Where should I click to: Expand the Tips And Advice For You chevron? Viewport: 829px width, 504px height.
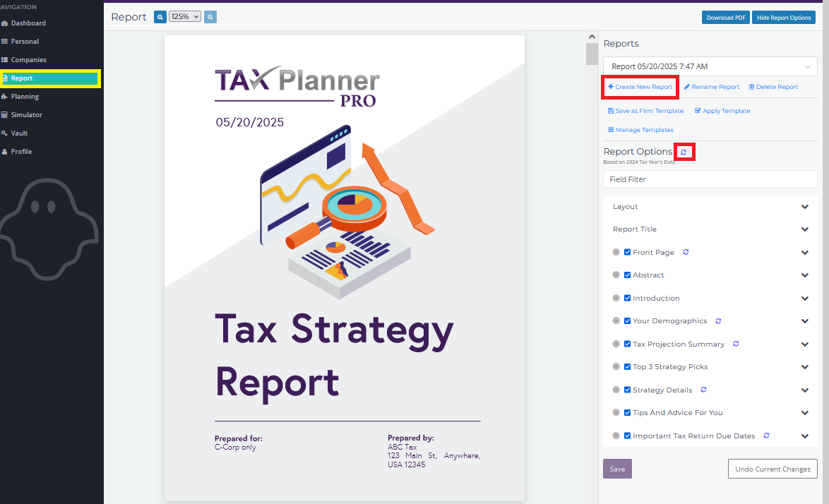click(805, 413)
